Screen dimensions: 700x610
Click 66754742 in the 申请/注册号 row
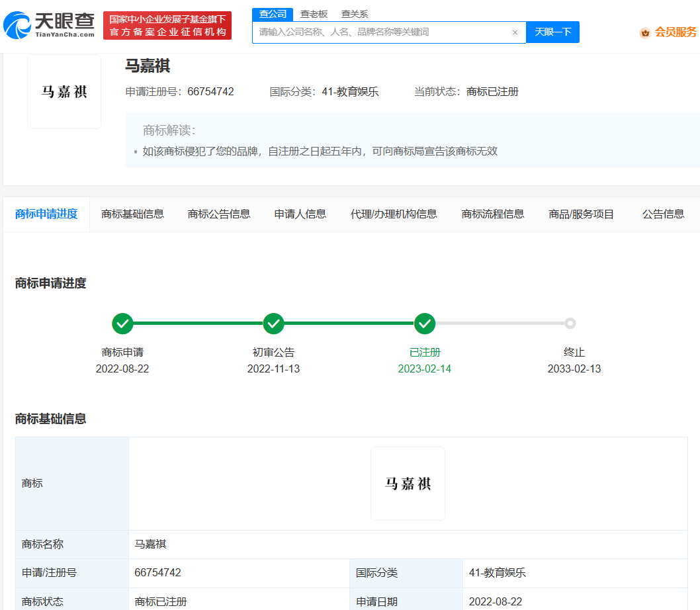pyautogui.click(x=157, y=572)
